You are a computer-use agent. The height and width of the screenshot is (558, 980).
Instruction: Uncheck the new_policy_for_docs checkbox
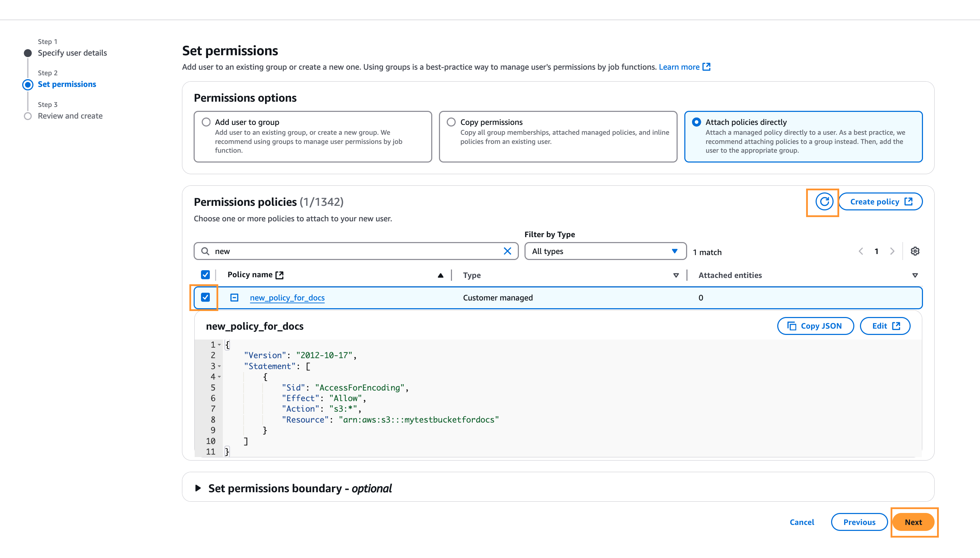206,297
